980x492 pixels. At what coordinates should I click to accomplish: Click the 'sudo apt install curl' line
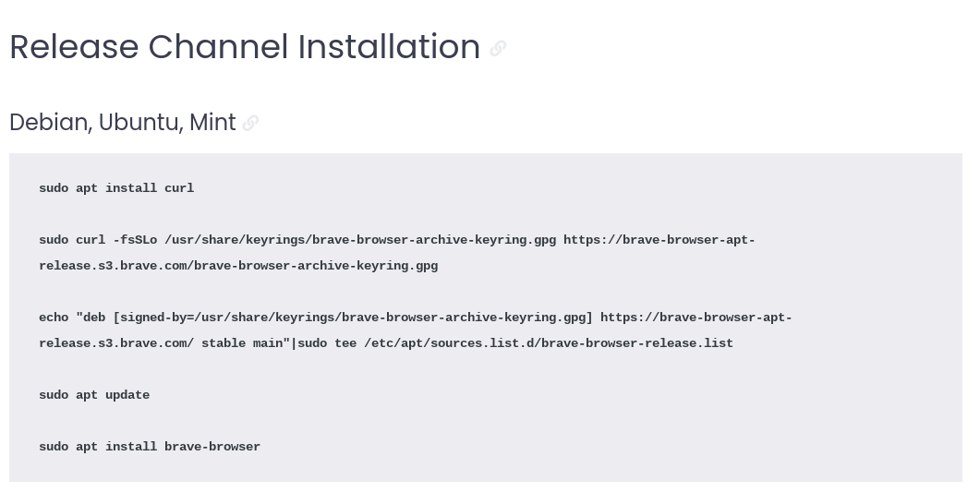(116, 188)
